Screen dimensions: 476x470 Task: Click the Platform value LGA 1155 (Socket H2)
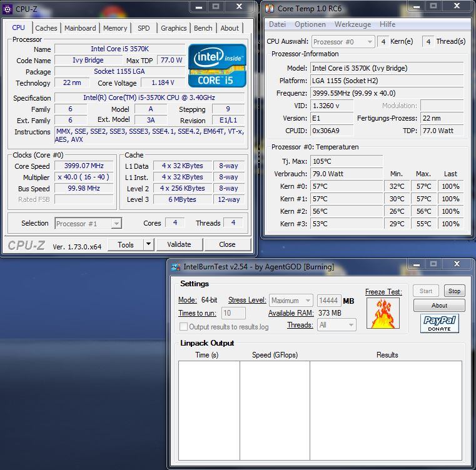(x=387, y=81)
